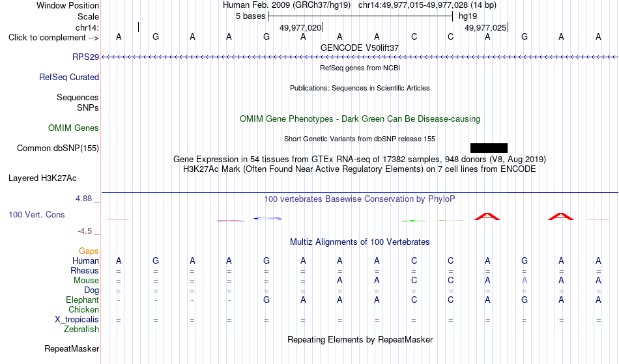Click the 100 Vert. Cons track label
Viewport: 619px width, 364px height.
pyautogui.click(x=36, y=215)
